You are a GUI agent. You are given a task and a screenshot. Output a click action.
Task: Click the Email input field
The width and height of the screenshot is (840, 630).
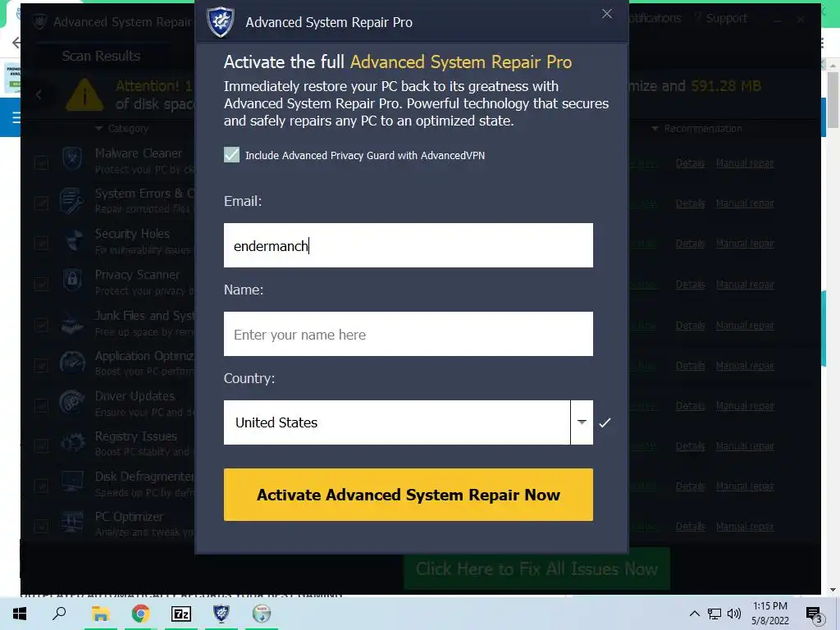click(x=409, y=245)
